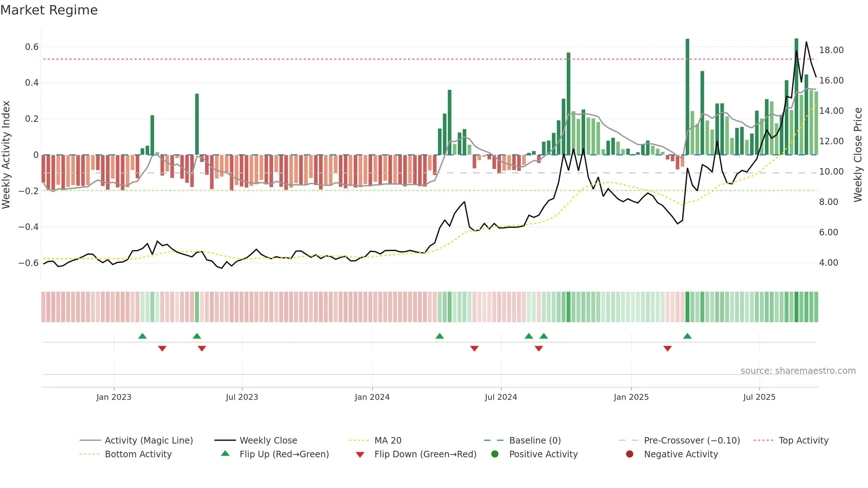868x488 pixels.
Task: Click the red flip-down marker after Jan 2025
Action: [x=668, y=348]
